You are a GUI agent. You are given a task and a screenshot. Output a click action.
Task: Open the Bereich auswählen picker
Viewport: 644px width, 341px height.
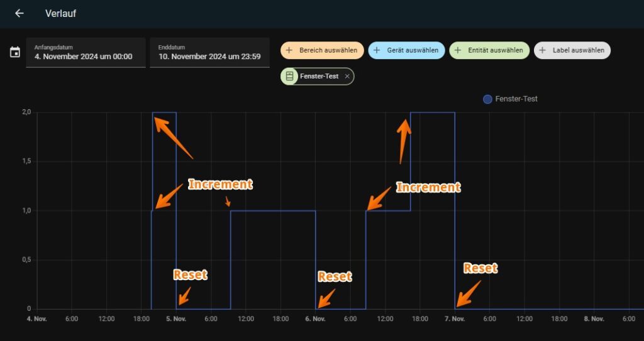tap(328, 50)
